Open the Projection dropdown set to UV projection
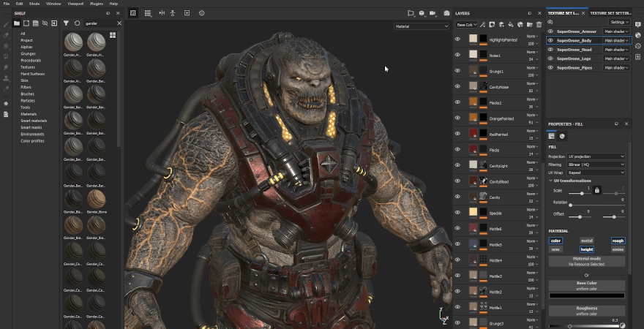 (x=596, y=156)
